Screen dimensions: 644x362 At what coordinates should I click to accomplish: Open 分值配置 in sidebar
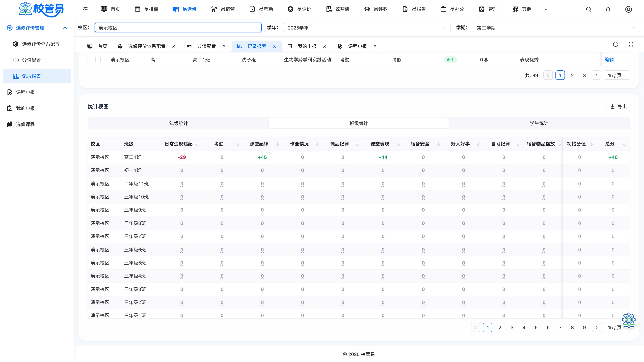[37, 60]
